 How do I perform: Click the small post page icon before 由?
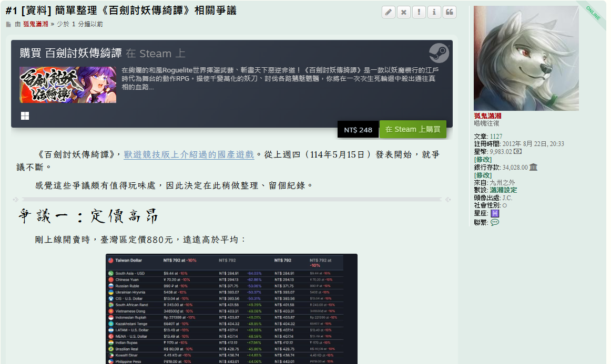click(x=8, y=25)
